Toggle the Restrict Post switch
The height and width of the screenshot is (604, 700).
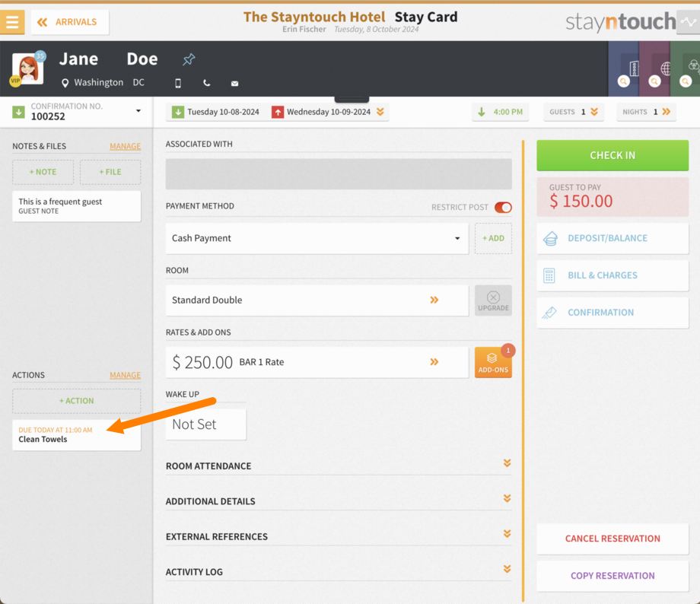[x=503, y=208]
